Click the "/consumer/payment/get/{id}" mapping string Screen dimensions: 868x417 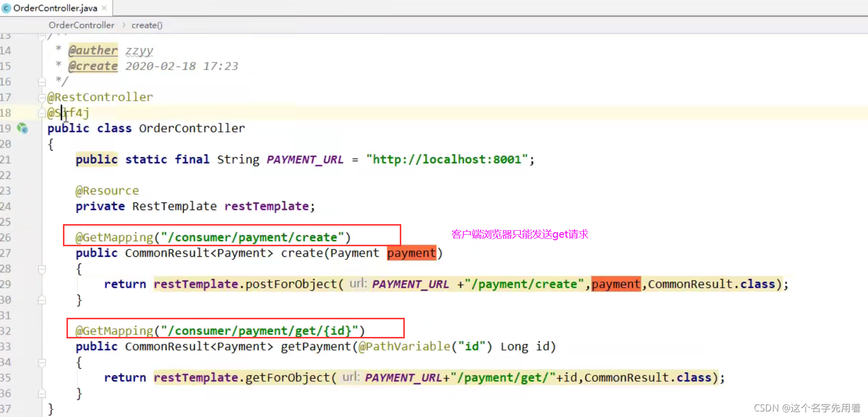point(259,331)
